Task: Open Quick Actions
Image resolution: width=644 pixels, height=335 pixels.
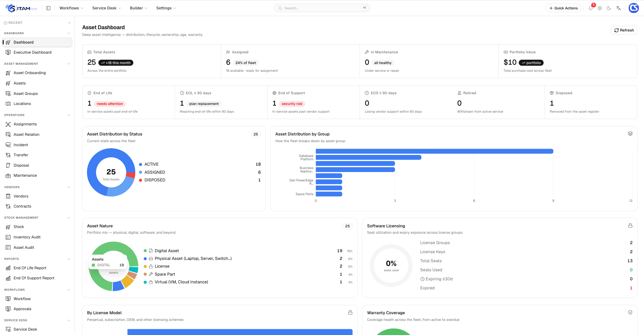Action: 563,8
